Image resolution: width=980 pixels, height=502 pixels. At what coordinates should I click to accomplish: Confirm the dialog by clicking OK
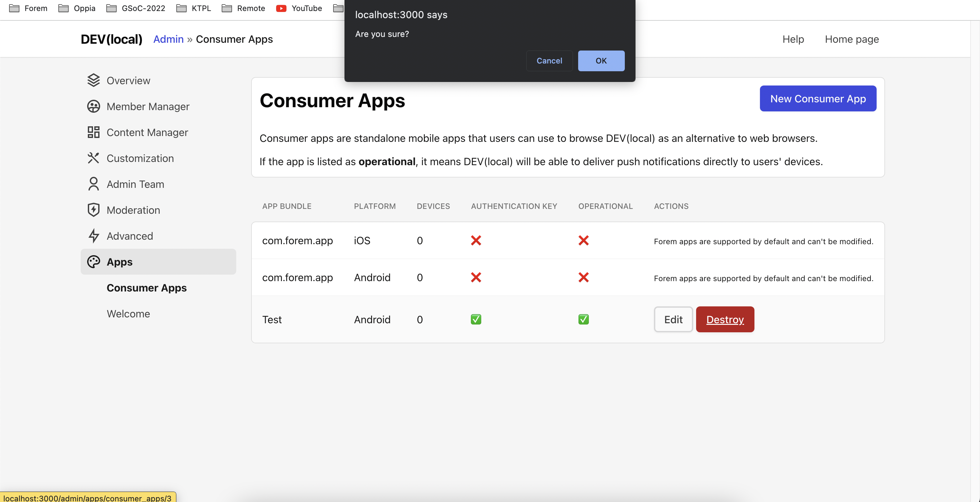tap(601, 61)
